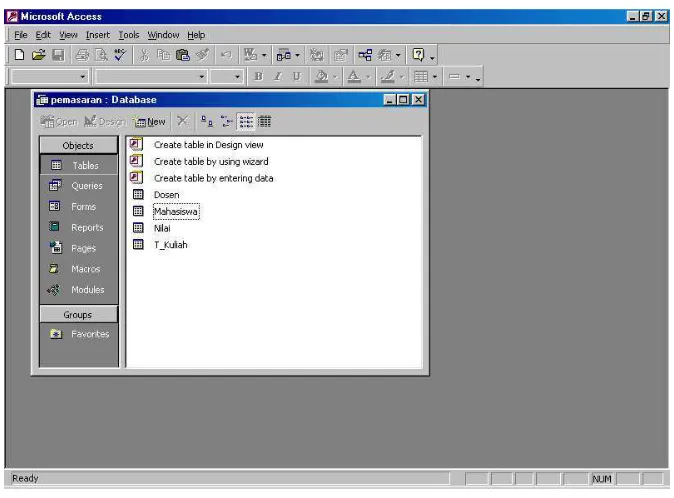Open the Special Effect dropdown arrow

[x=468, y=77]
